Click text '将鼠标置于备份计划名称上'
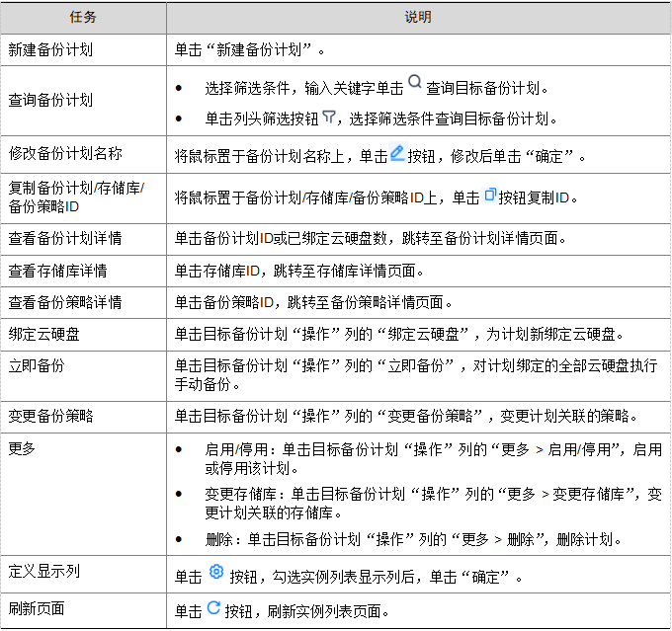This screenshot has height=631, width=672. 259,156
